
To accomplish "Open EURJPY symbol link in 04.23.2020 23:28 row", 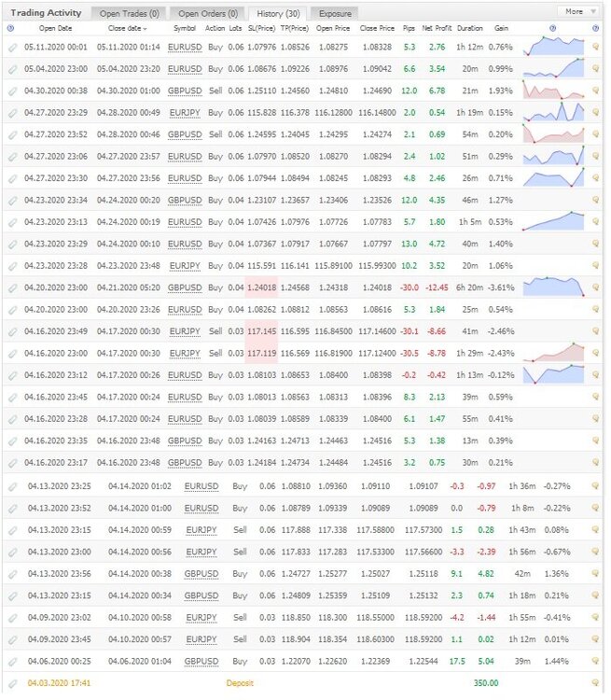I will (x=185, y=266).
